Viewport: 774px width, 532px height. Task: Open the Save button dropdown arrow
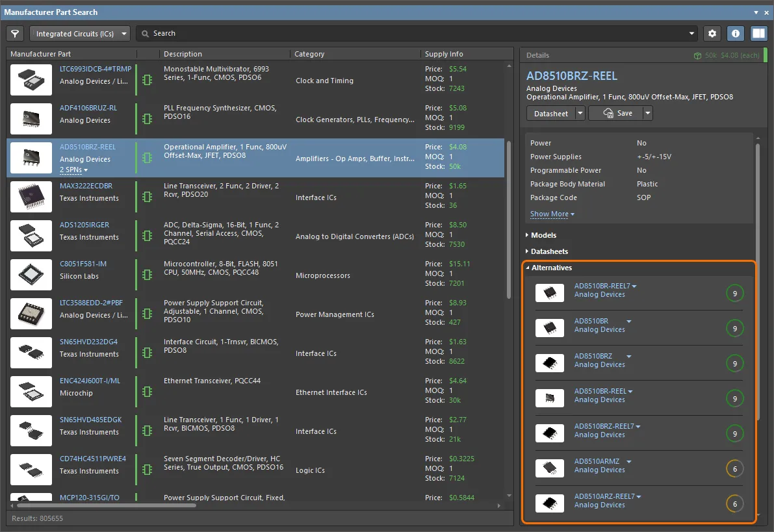tap(648, 114)
